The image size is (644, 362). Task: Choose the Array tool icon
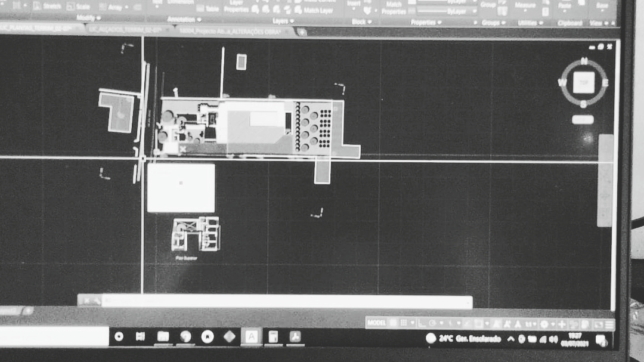coord(112,7)
